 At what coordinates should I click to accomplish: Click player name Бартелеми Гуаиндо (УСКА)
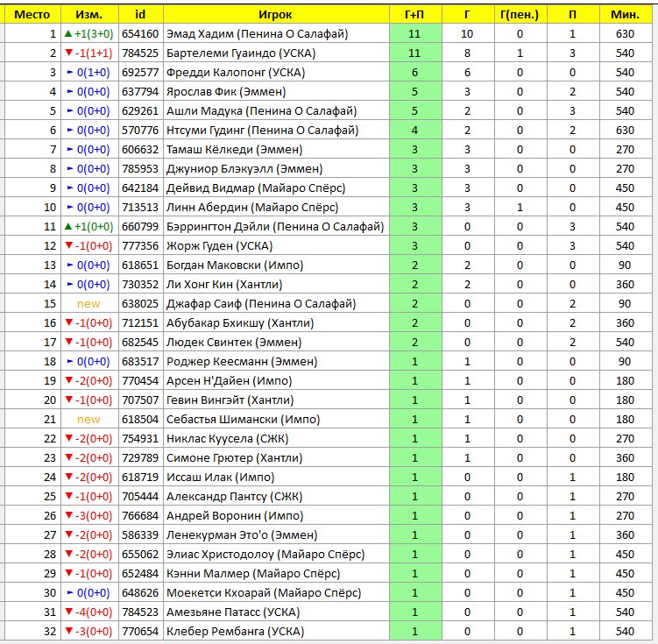pos(241,53)
